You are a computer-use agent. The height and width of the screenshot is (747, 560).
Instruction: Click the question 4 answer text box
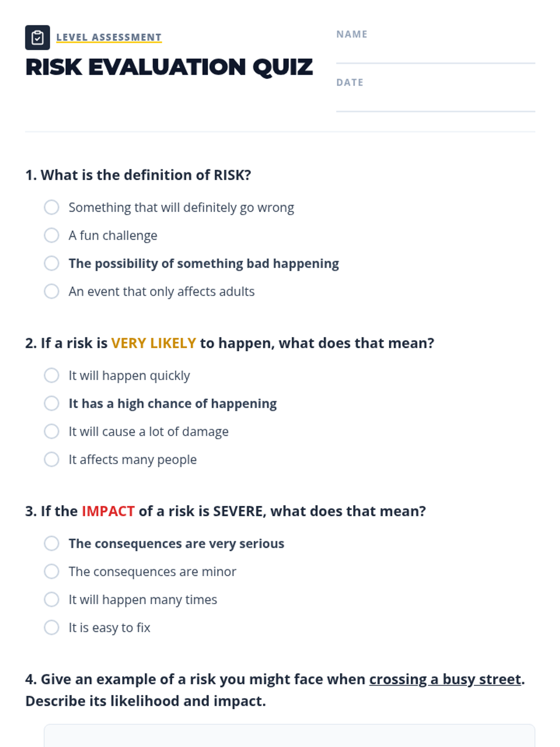point(289,736)
